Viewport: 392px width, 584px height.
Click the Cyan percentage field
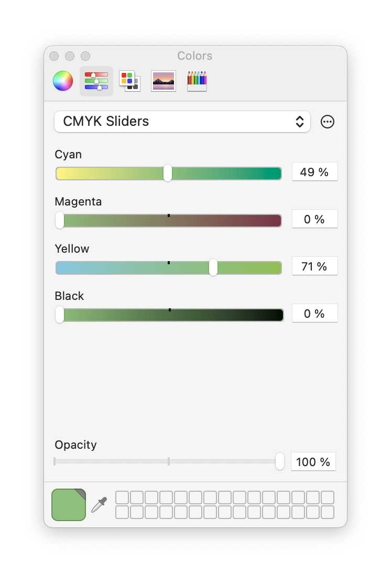[314, 172]
